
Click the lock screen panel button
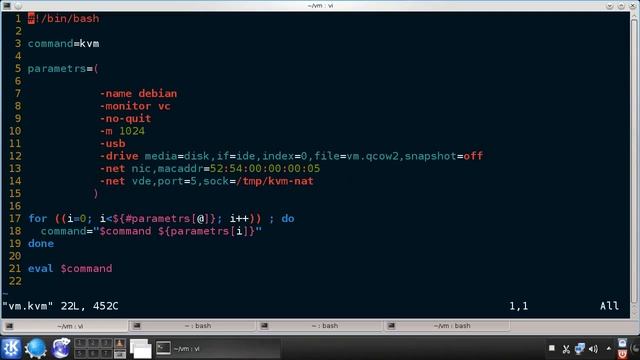click(622, 343)
